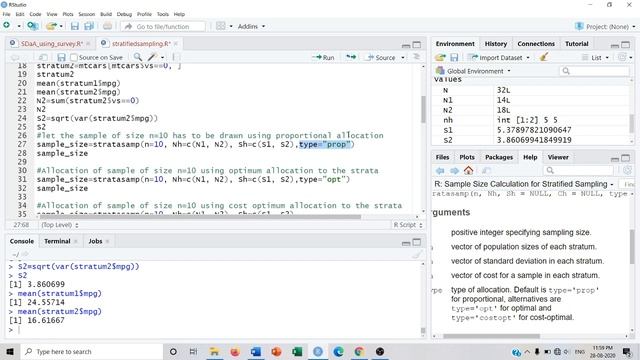Image resolution: width=640 pixels, height=360 pixels.
Task: Open new file type dropdown arrow
Action: pyautogui.click(x=18, y=26)
